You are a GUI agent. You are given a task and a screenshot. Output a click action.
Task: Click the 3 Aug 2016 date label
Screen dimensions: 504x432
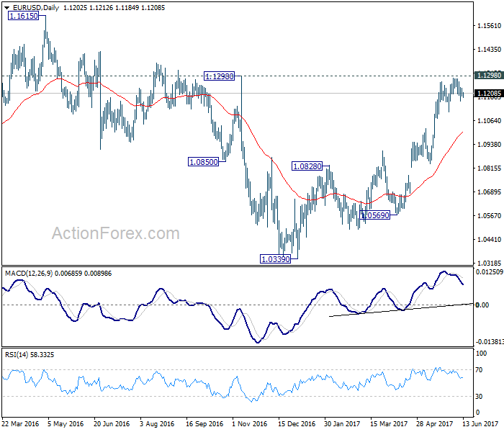[157, 424]
